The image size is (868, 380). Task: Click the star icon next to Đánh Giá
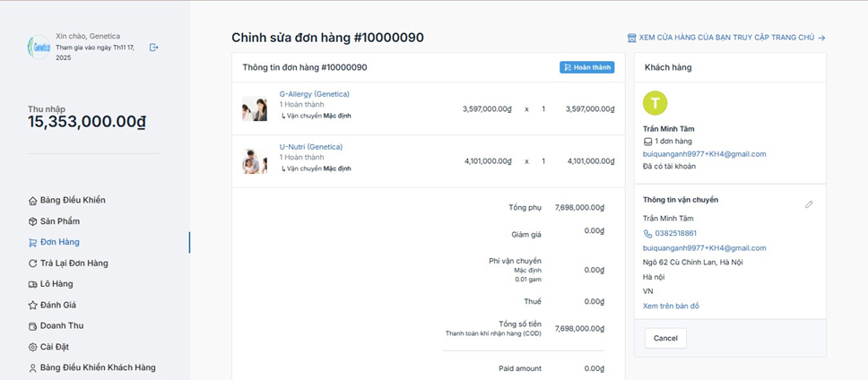(x=33, y=305)
